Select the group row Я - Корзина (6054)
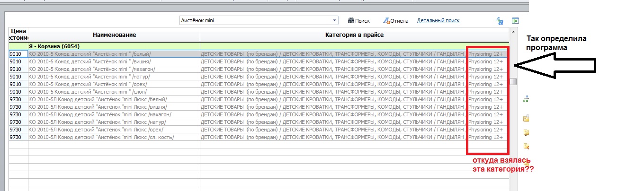This screenshot has height=191, width=644. click(259, 46)
